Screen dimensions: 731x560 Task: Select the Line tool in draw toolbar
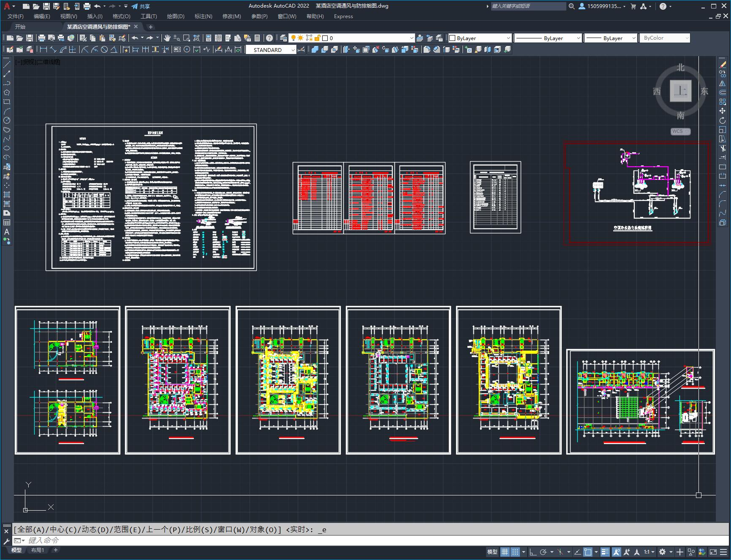point(7,65)
